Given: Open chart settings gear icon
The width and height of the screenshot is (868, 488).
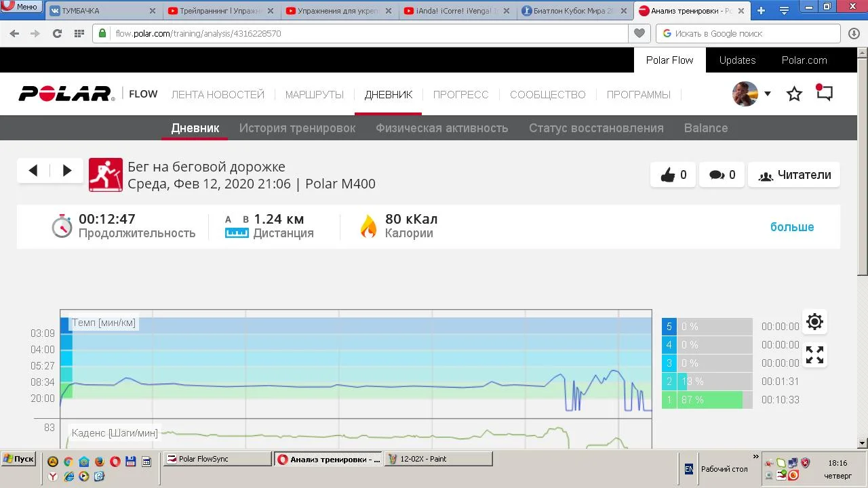Looking at the screenshot, I should pyautogui.click(x=814, y=322).
